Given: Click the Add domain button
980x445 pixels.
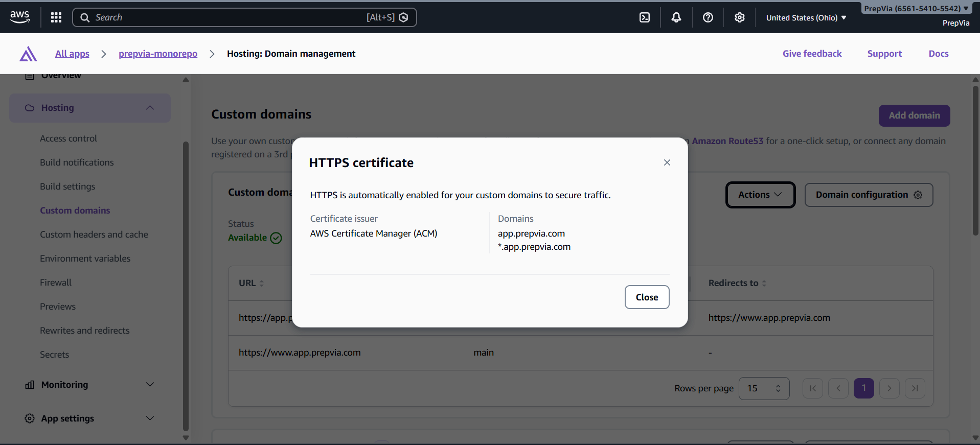Looking at the screenshot, I should 914,115.
